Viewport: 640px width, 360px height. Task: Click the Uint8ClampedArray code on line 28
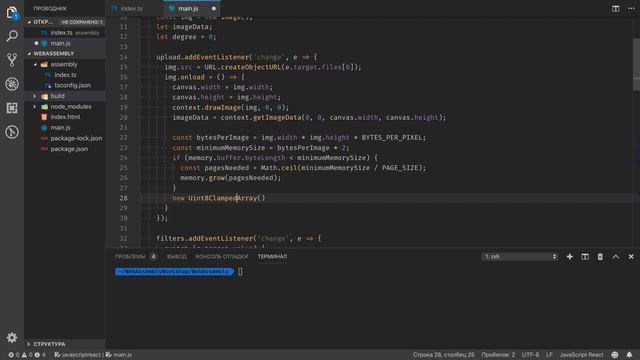[222, 198]
